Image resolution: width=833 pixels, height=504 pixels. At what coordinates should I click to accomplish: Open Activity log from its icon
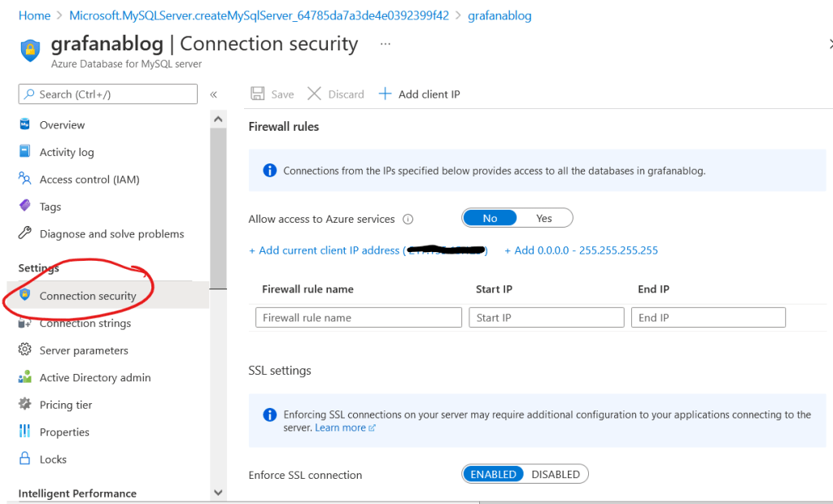point(24,152)
